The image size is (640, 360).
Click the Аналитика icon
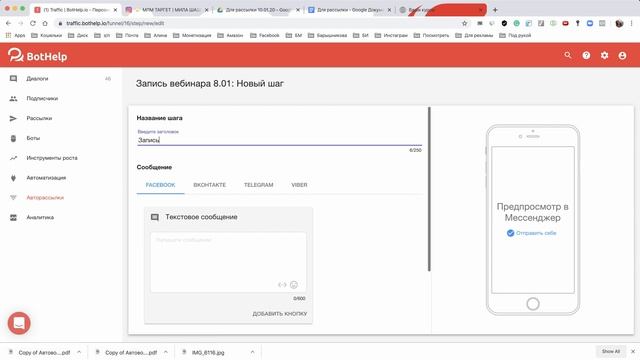coord(13,217)
